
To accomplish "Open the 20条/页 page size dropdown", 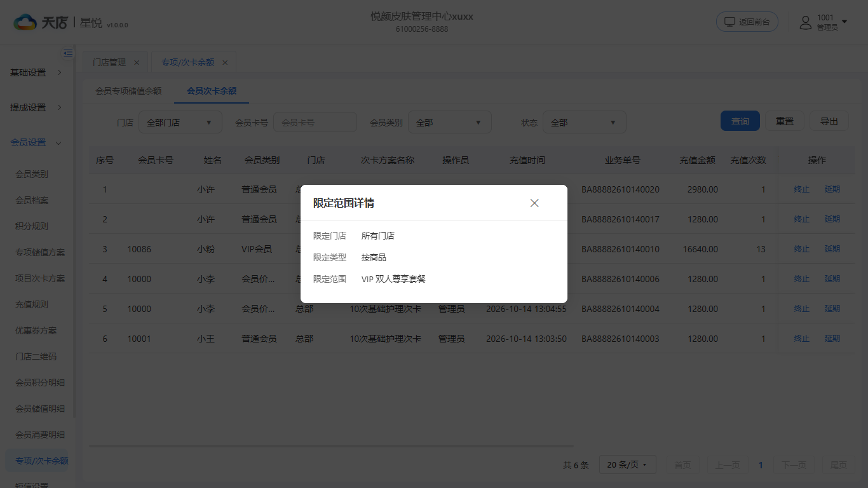I will coord(627,465).
